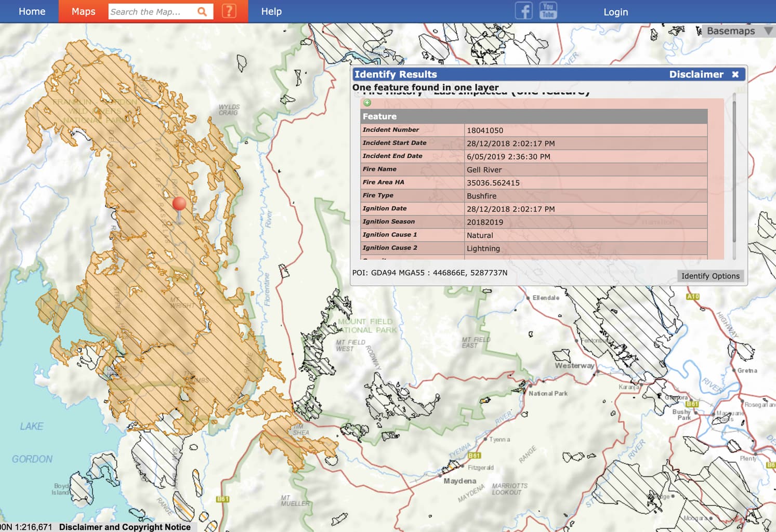Click the Feature table header
776x532 pixels.
click(534, 116)
